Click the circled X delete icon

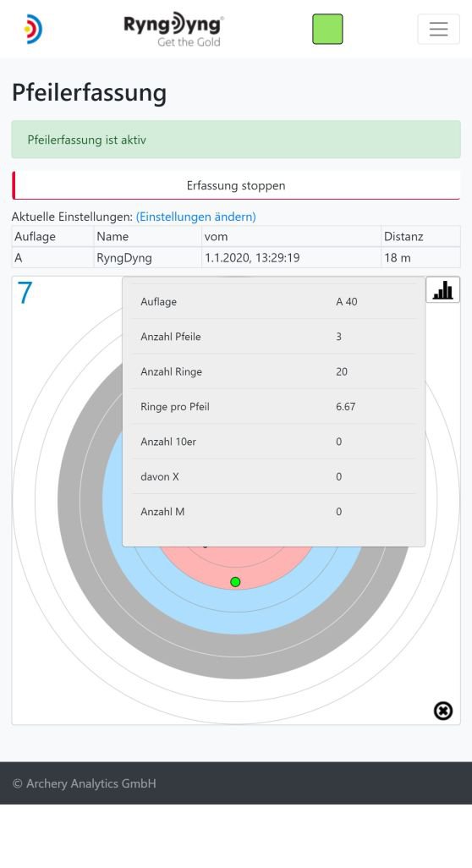[x=442, y=711]
